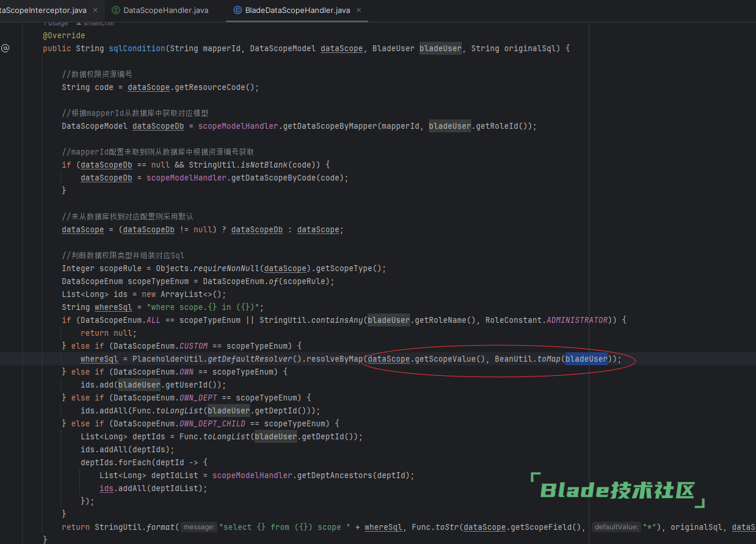Close the BladeDataScopeHandler.java tab
The width and height of the screenshot is (756, 544).
coord(359,10)
